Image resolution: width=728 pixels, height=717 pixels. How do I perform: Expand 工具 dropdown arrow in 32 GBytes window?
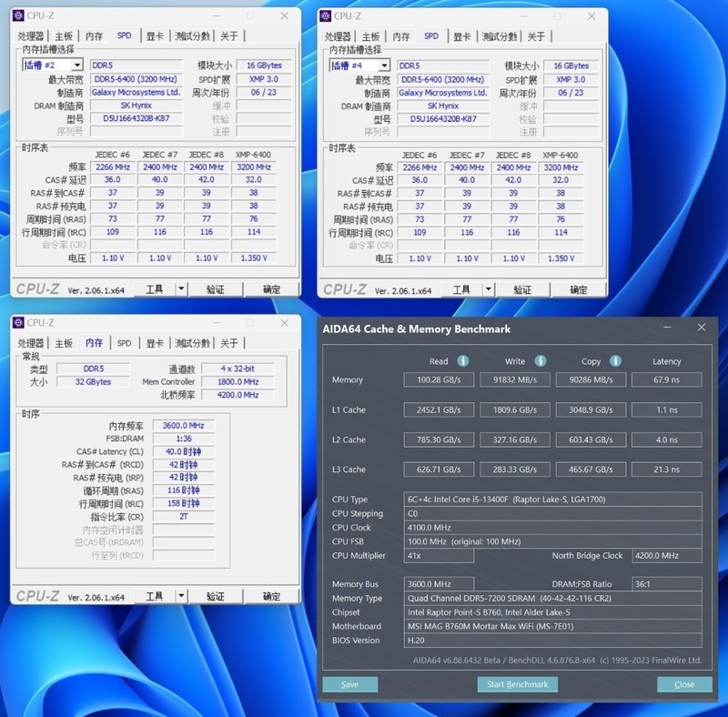click(181, 596)
